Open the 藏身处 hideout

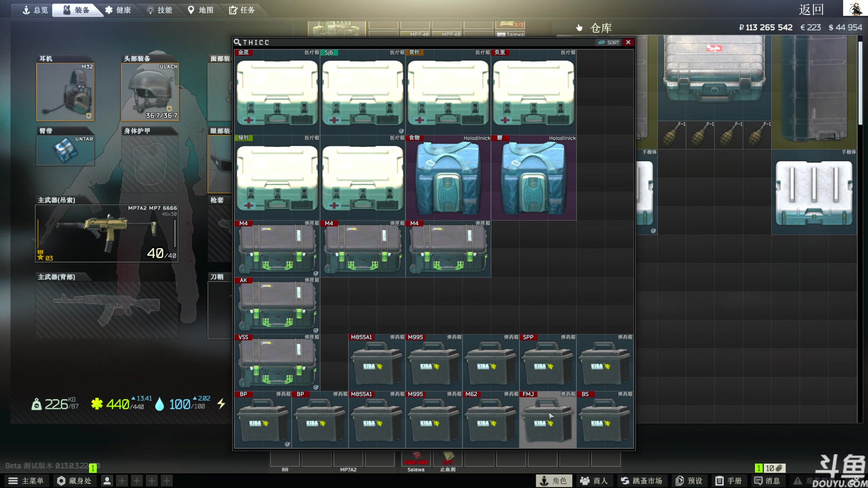[74, 481]
